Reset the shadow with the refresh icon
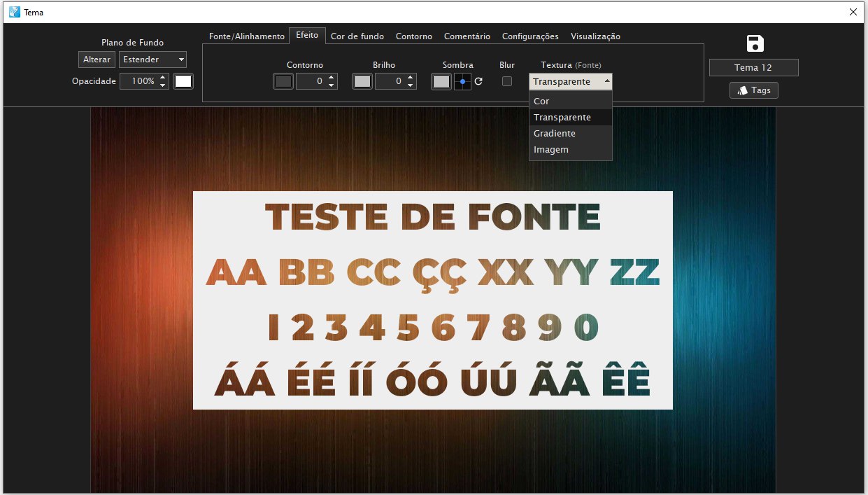Image resolution: width=868 pixels, height=495 pixels. [478, 81]
